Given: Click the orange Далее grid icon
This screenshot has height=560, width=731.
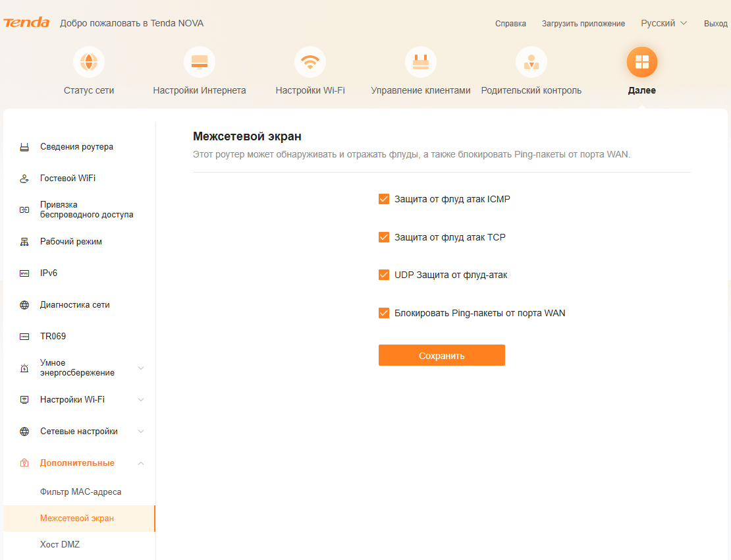Looking at the screenshot, I should 642,62.
